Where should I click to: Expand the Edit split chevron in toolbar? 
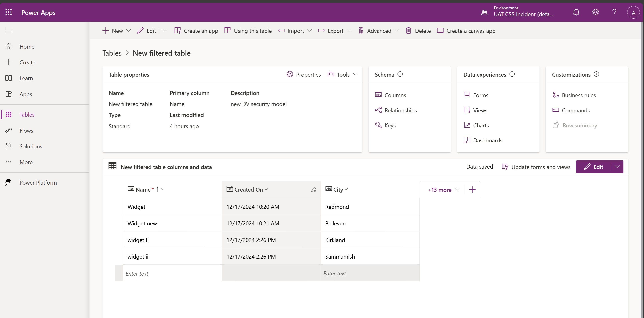pos(165,31)
